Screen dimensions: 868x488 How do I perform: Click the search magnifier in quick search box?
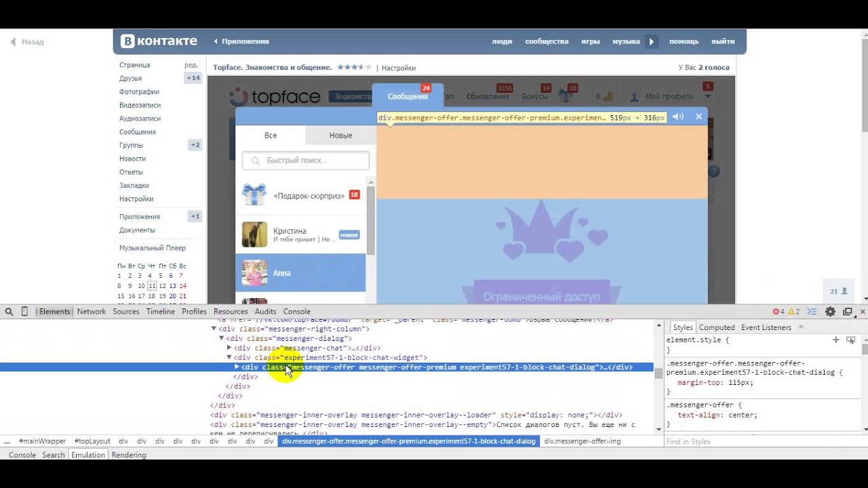click(256, 161)
